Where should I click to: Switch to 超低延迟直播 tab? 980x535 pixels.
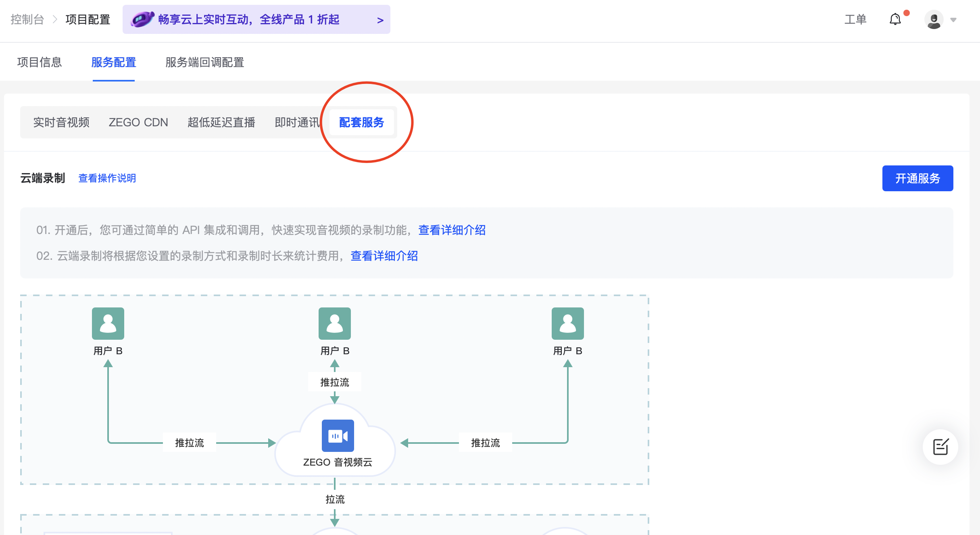[x=221, y=122]
